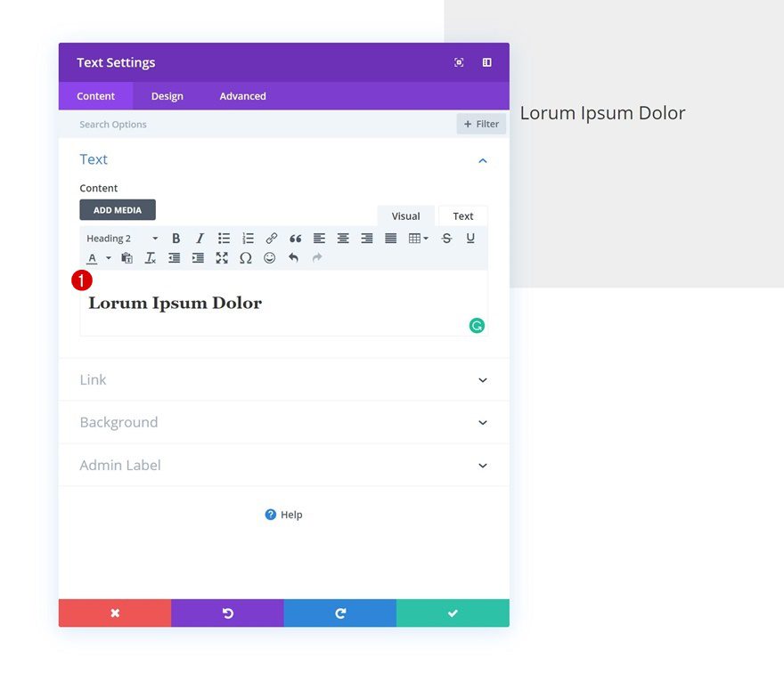Toggle distraction-free fullscreen editing

[221, 257]
